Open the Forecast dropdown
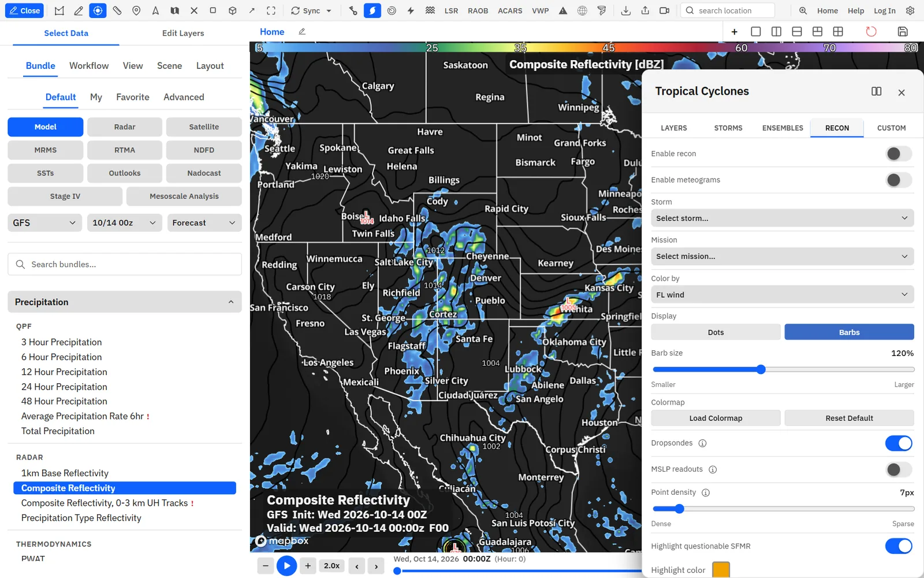The width and height of the screenshot is (924, 578). [x=204, y=223]
